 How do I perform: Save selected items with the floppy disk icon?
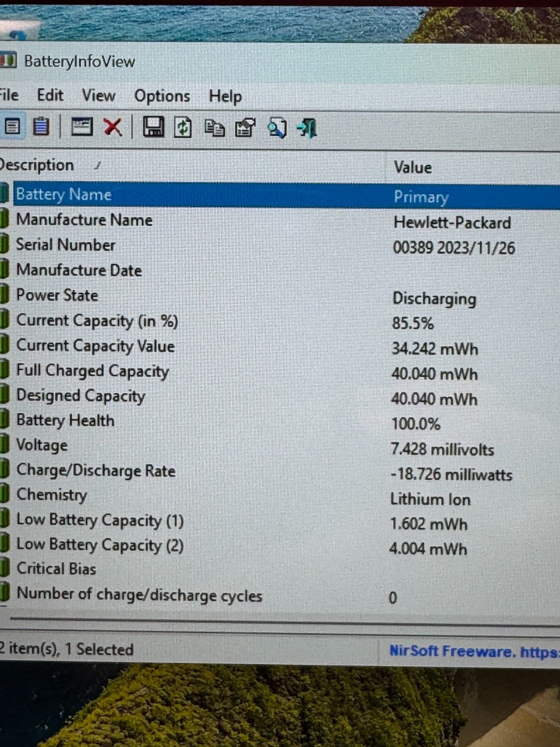(x=153, y=127)
